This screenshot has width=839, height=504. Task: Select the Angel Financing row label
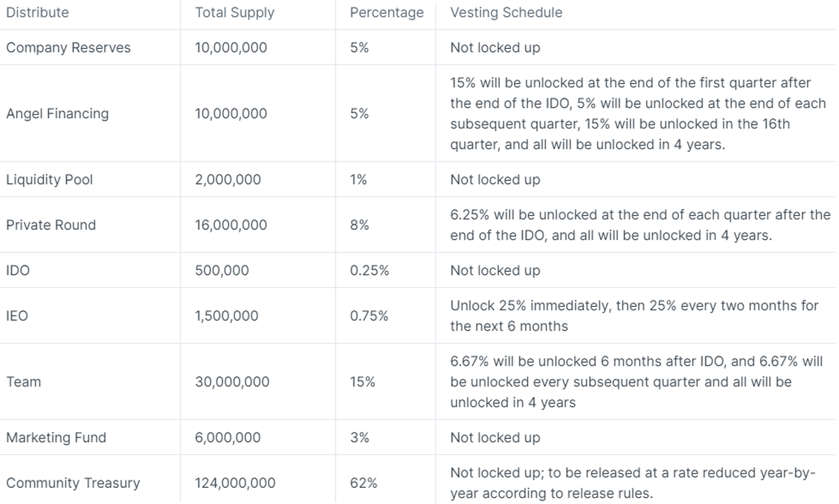pos(57,113)
